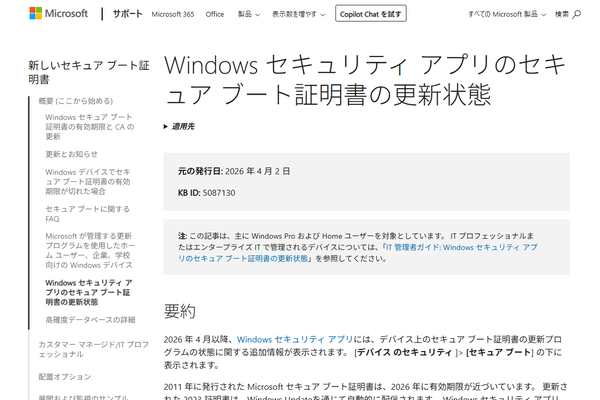Click the 検索 label
600x400 pixels.
562,15
